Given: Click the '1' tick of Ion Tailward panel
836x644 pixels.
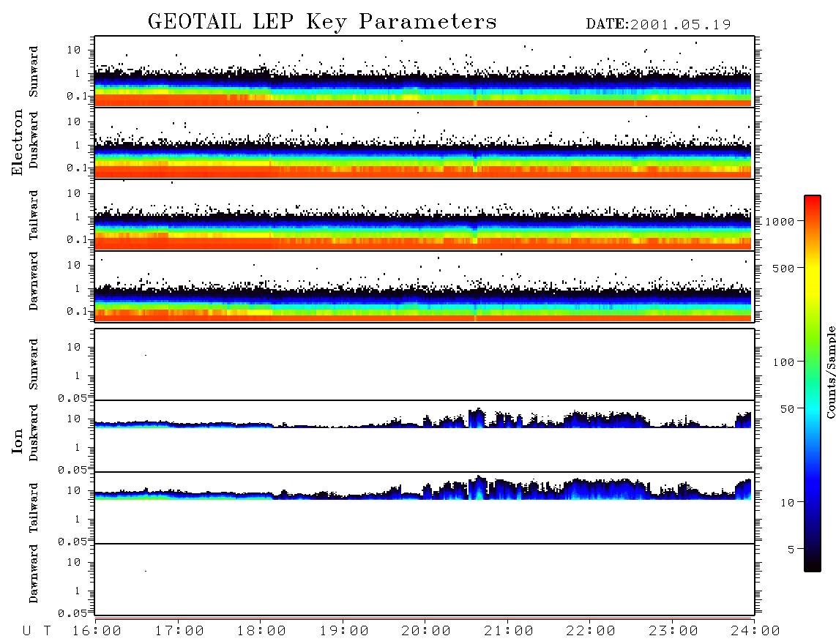Looking at the screenshot, I should (x=78, y=520).
